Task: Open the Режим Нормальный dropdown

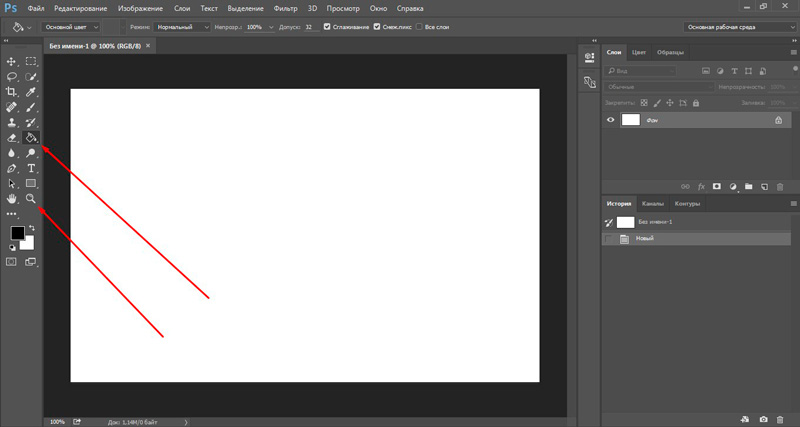Action: point(182,27)
